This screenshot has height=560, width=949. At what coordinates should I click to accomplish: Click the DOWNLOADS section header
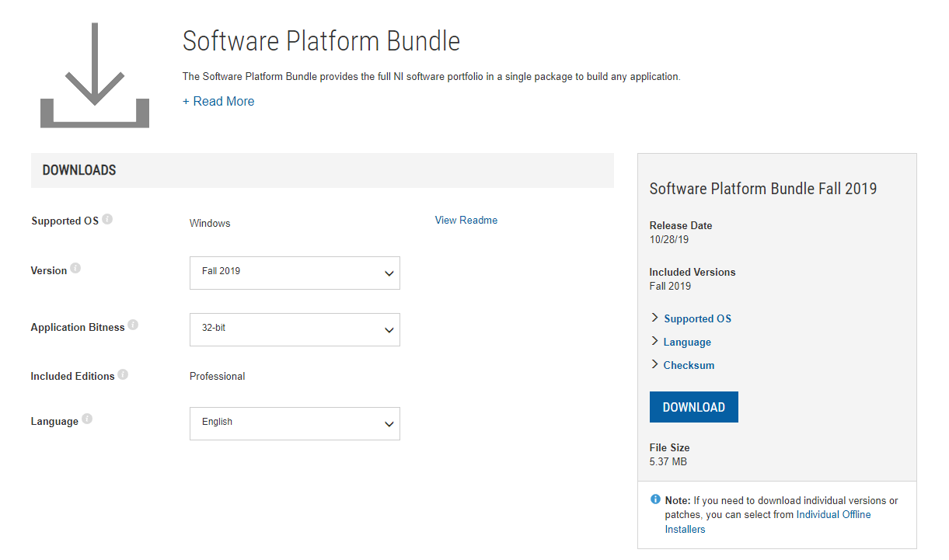click(79, 170)
